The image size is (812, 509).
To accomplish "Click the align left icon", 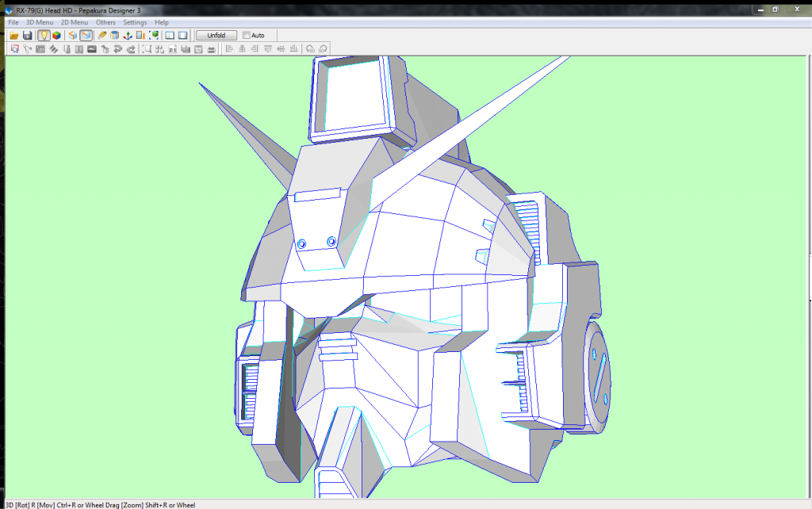I will point(229,49).
